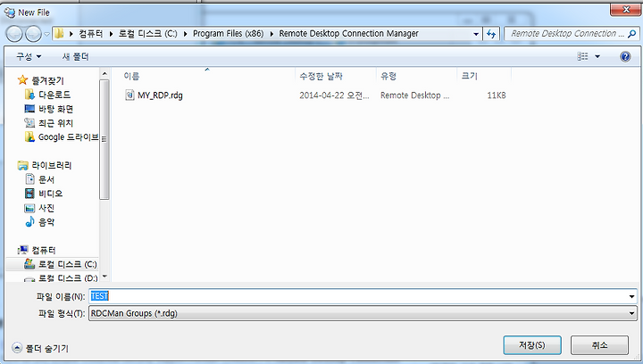Click the navigation pane scrollbar thumb
The image size is (643, 364).
tap(104, 139)
